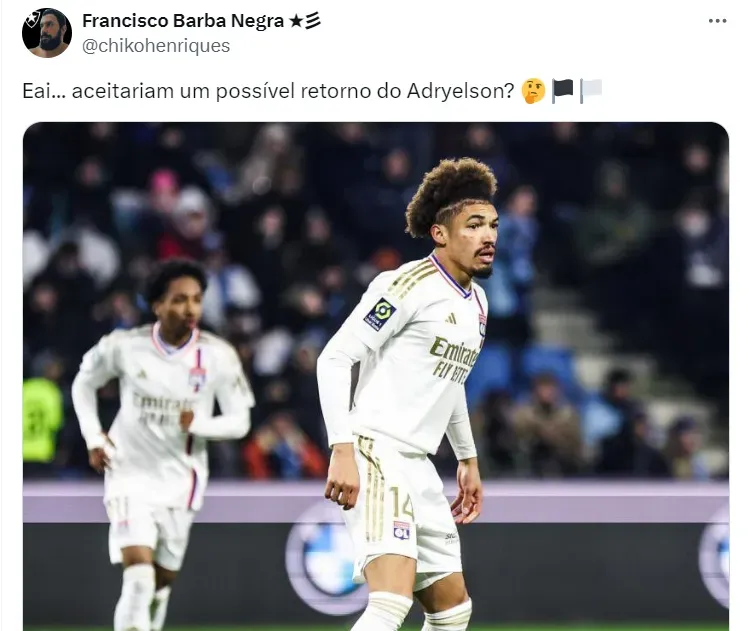
Task: Click the number 14 on the shorts
Action: coord(401,503)
